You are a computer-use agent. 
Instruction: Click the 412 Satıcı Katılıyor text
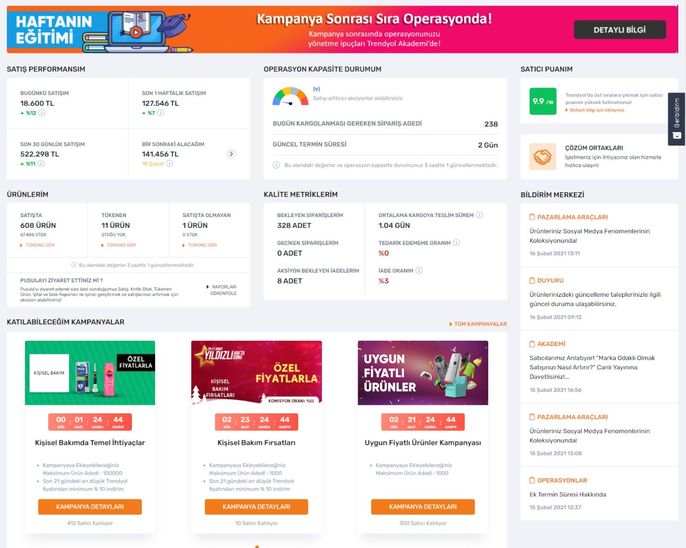[90, 523]
